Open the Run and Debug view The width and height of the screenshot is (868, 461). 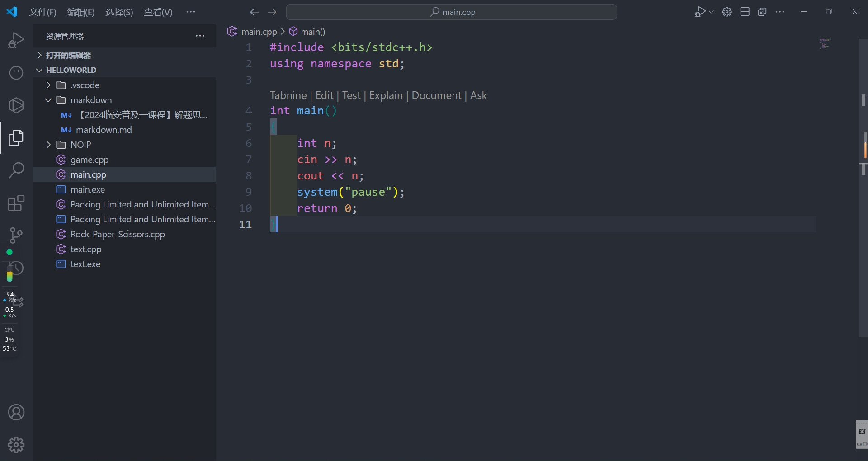(16, 40)
